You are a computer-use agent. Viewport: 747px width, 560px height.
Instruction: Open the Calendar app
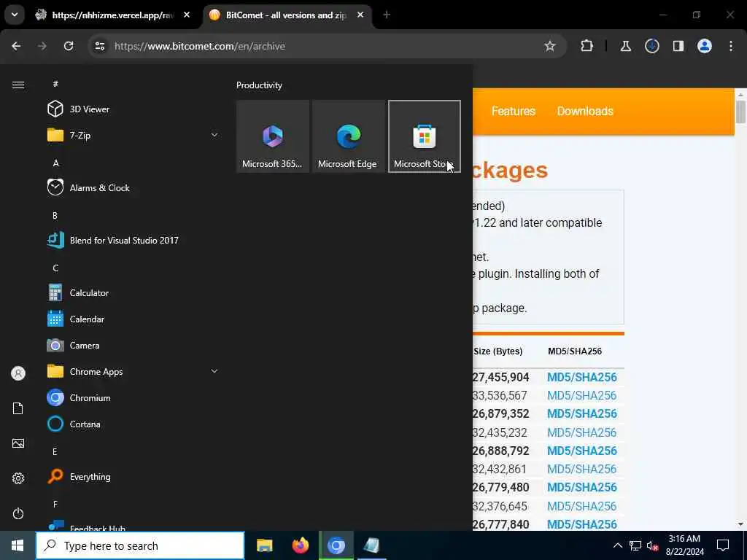click(133, 319)
